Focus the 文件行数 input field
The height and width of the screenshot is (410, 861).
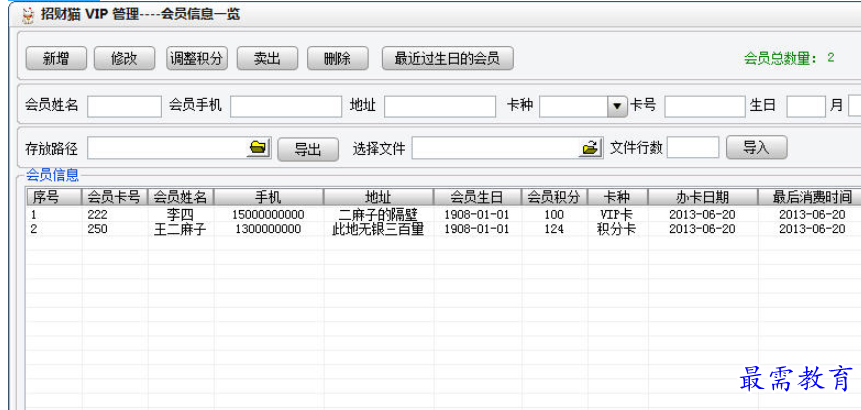point(692,147)
